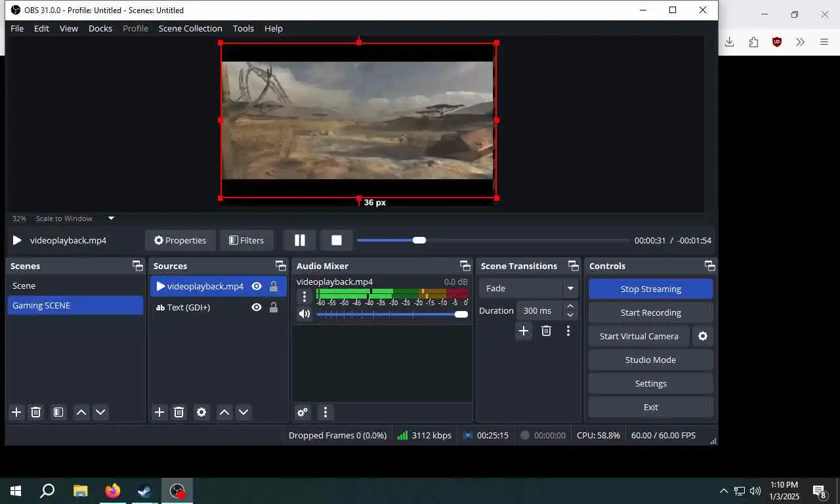
Task: Click the media seek slider handle
Action: pos(419,240)
